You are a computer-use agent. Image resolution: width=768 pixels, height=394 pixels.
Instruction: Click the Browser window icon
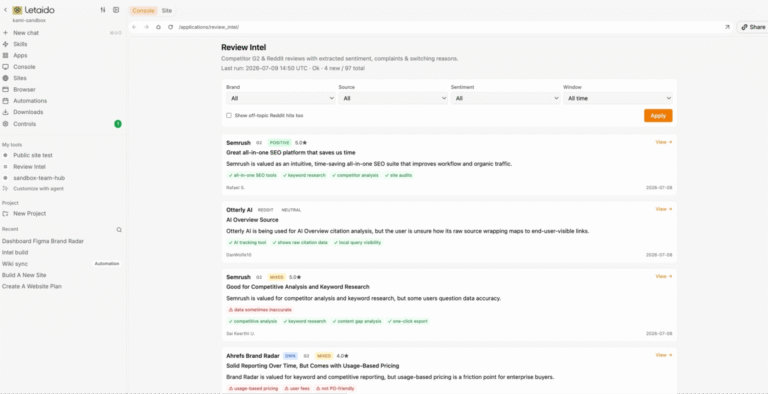pos(5,89)
